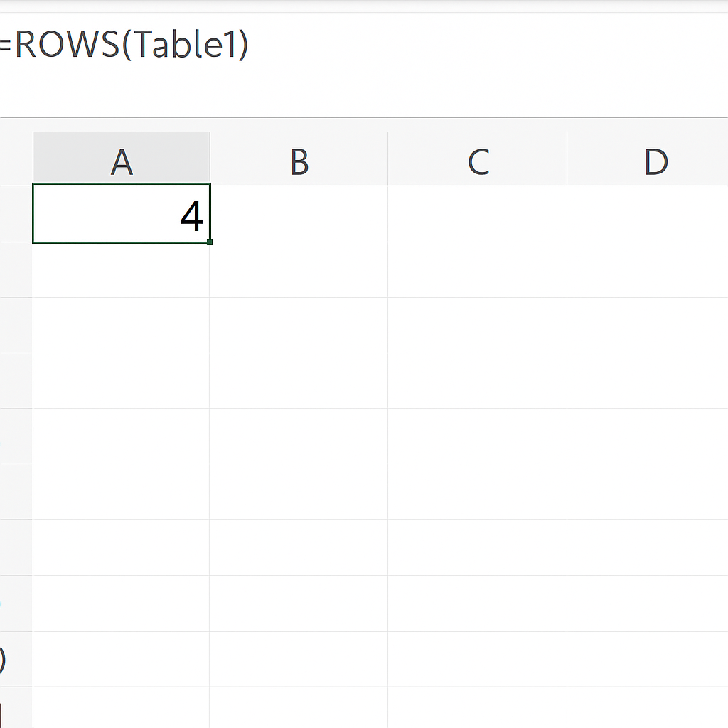Click the fill handle on cell A1
The height and width of the screenshot is (728, 728).
coord(210,242)
